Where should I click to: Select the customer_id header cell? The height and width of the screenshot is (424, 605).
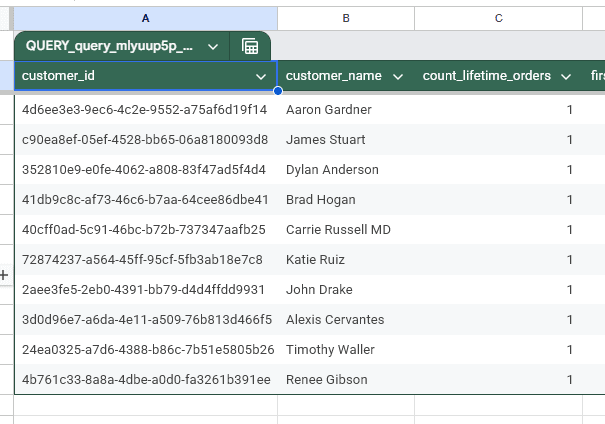click(x=130, y=76)
